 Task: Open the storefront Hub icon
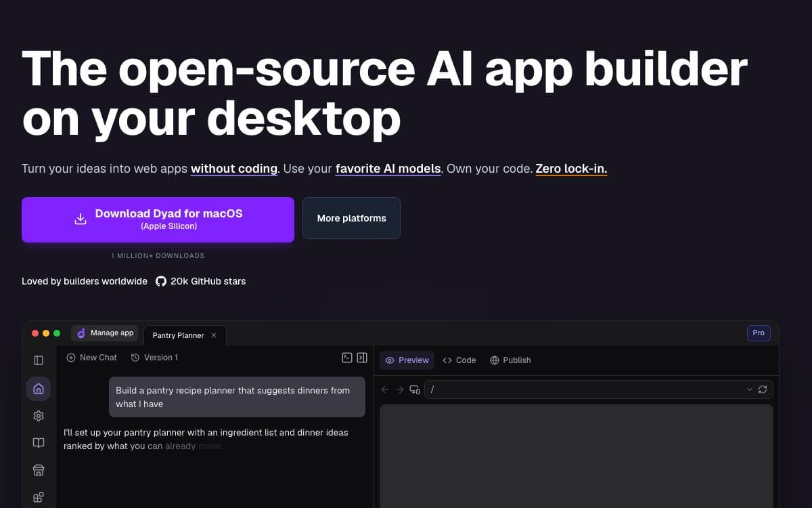(39, 470)
